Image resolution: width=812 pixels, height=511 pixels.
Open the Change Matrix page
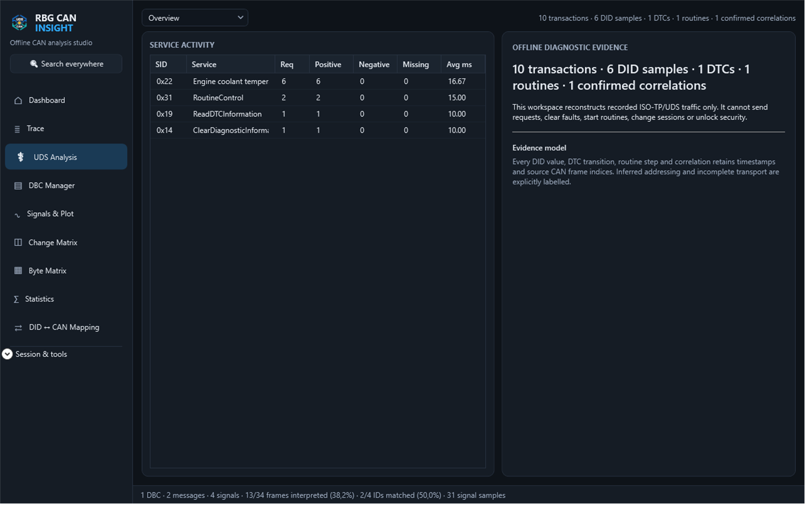point(66,243)
